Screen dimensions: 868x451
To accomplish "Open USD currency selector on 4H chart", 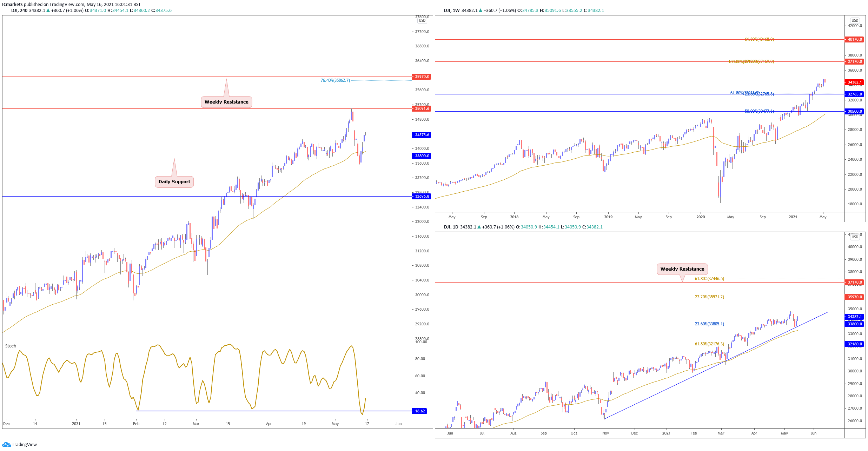I will [x=422, y=21].
